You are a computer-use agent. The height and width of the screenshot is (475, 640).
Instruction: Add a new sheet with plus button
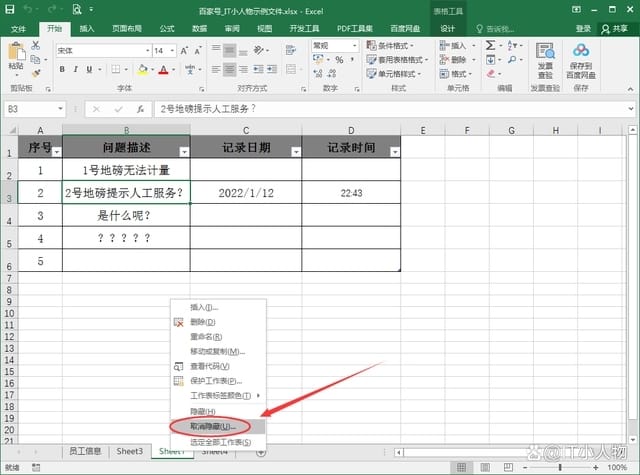tap(261, 452)
